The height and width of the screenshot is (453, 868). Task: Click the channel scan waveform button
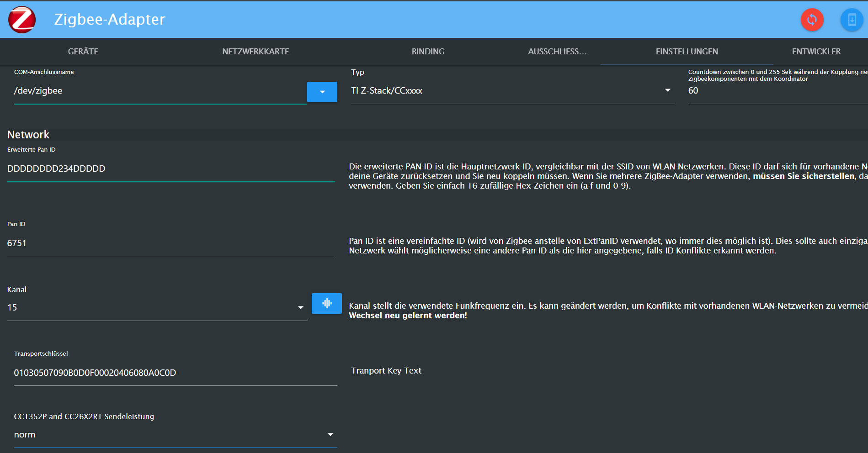326,303
